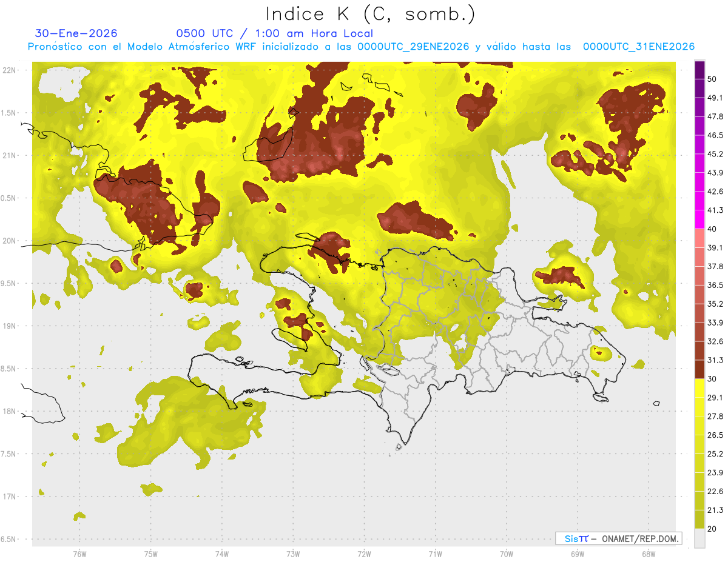Image resolution: width=728 pixels, height=562 pixels.
Task: Click the bright magenta swatch between 40 and 41.3
Action: tap(699, 219)
